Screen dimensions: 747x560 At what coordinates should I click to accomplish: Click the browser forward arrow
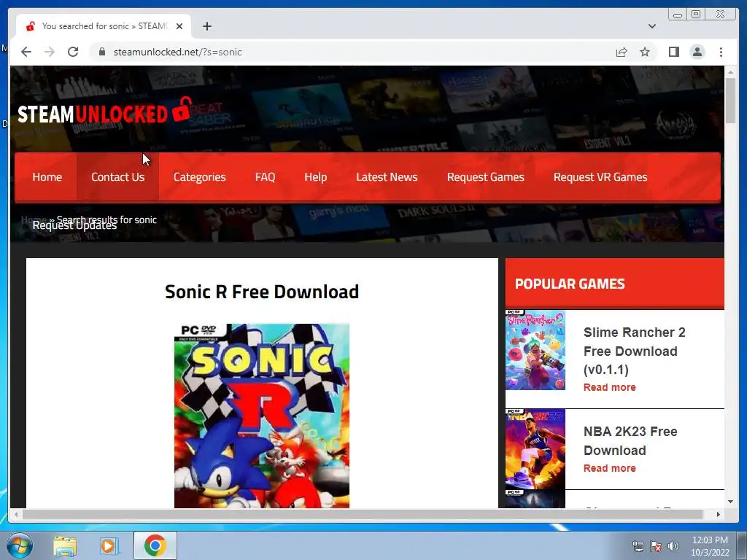(50, 52)
